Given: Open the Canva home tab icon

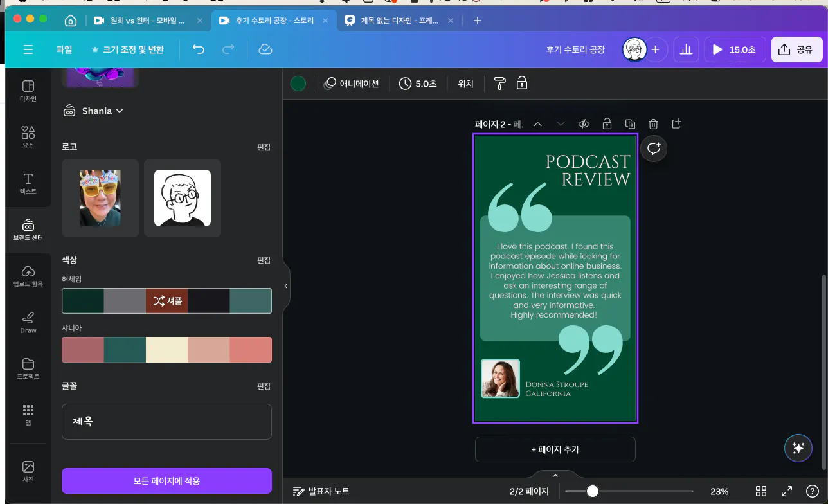Looking at the screenshot, I should tap(71, 21).
